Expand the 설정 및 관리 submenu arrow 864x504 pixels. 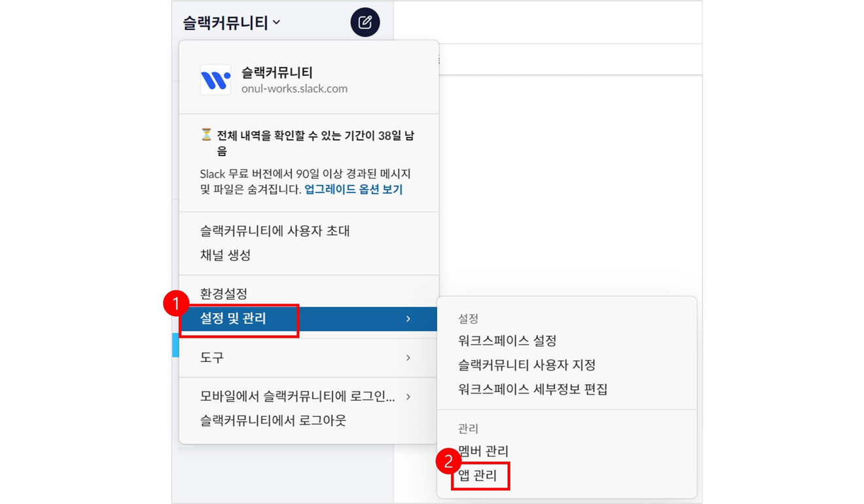tap(408, 319)
